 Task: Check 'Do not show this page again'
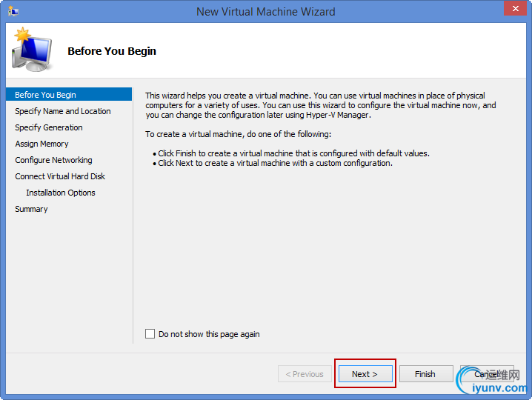pyautogui.click(x=150, y=334)
